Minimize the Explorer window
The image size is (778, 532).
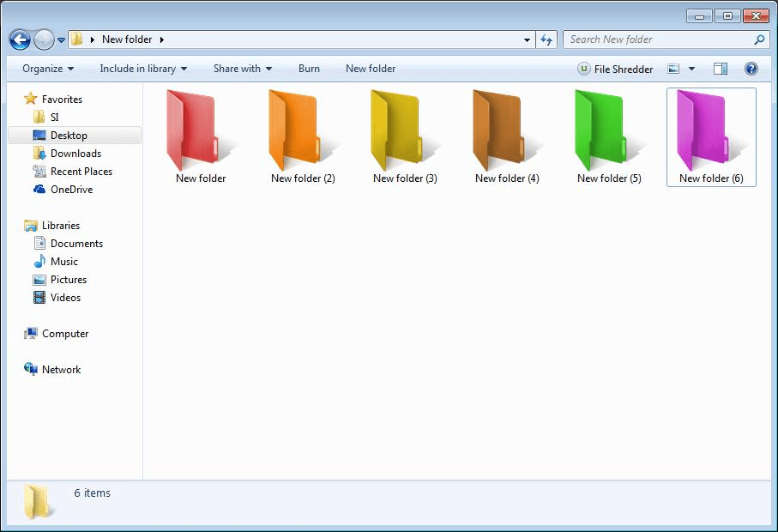tap(700, 16)
